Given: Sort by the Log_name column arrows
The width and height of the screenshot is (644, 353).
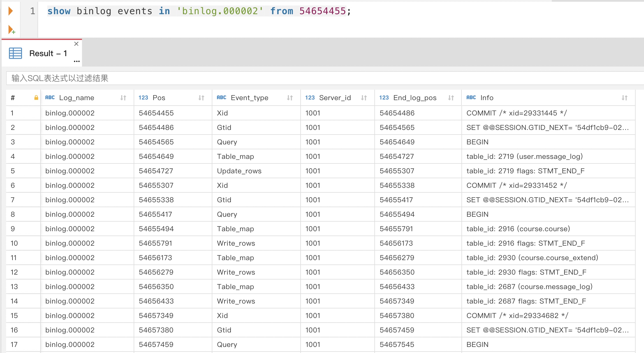Looking at the screenshot, I should coord(123,98).
